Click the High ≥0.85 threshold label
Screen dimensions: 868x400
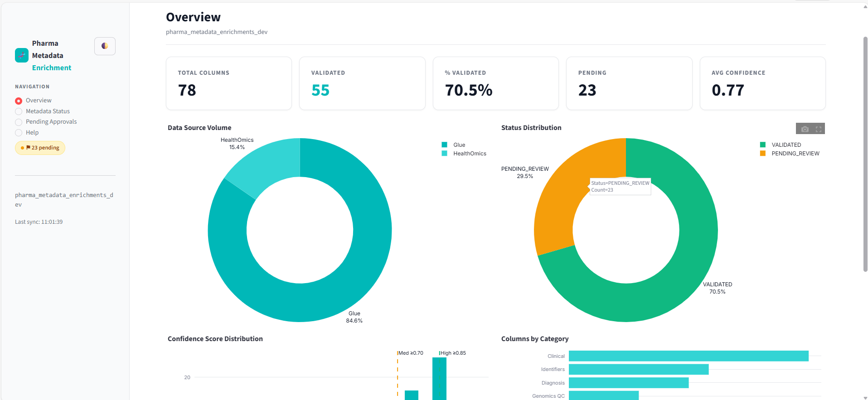point(453,353)
